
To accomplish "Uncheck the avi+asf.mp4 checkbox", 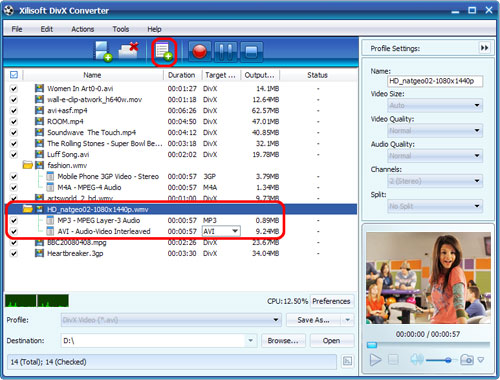I will point(14,111).
